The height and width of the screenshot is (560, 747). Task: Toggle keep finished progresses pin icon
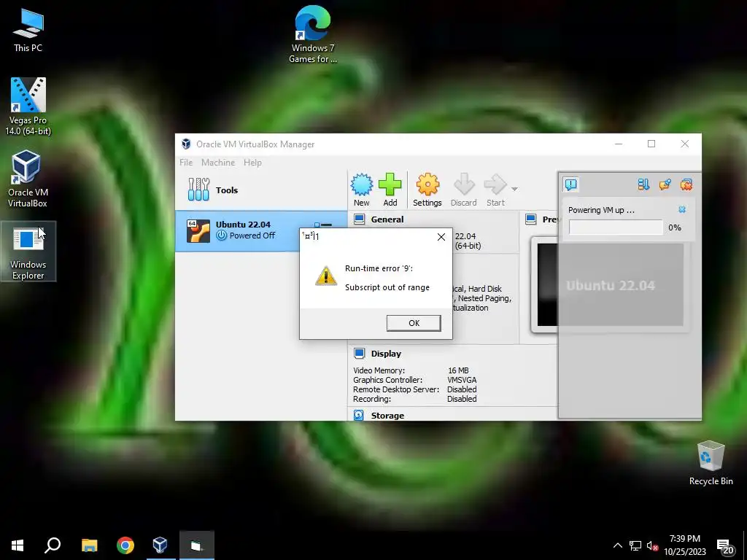665,184
